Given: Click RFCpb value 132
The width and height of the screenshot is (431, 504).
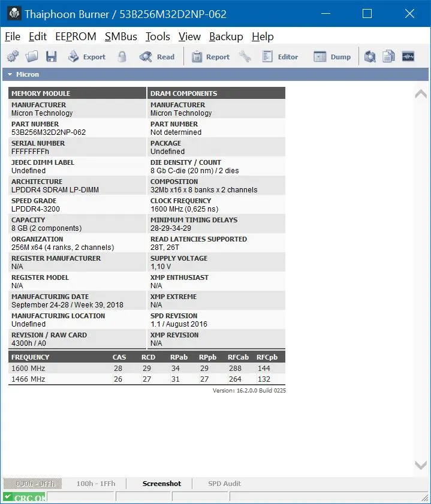Looking at the screenshot, I should (x=264, y=379).
